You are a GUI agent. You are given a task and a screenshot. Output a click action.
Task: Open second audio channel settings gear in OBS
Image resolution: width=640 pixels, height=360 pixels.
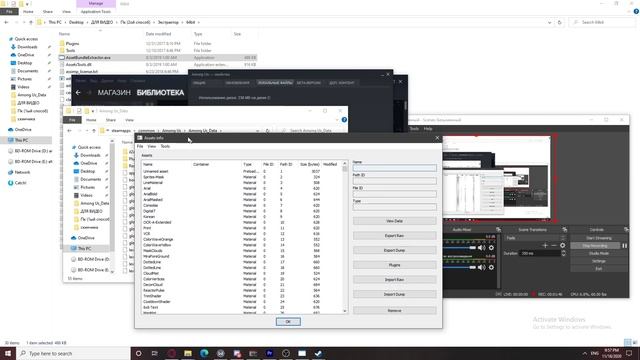point(491,267)
